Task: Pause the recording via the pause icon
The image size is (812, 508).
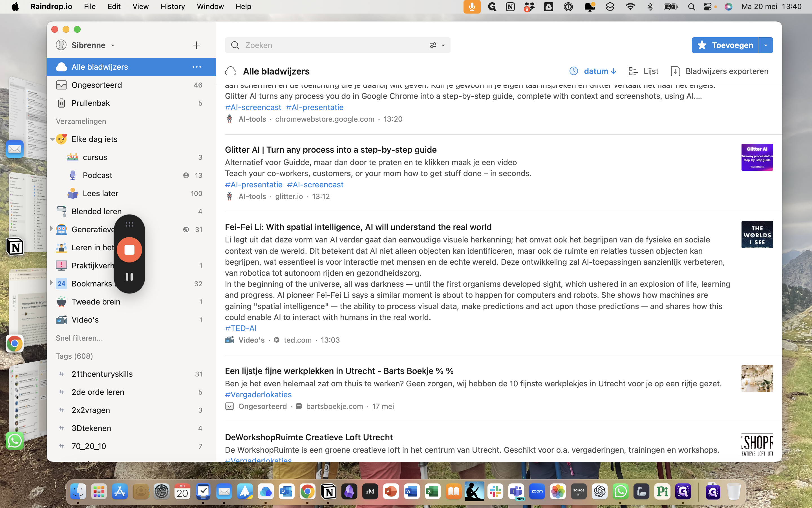Action: pos(129,277)
